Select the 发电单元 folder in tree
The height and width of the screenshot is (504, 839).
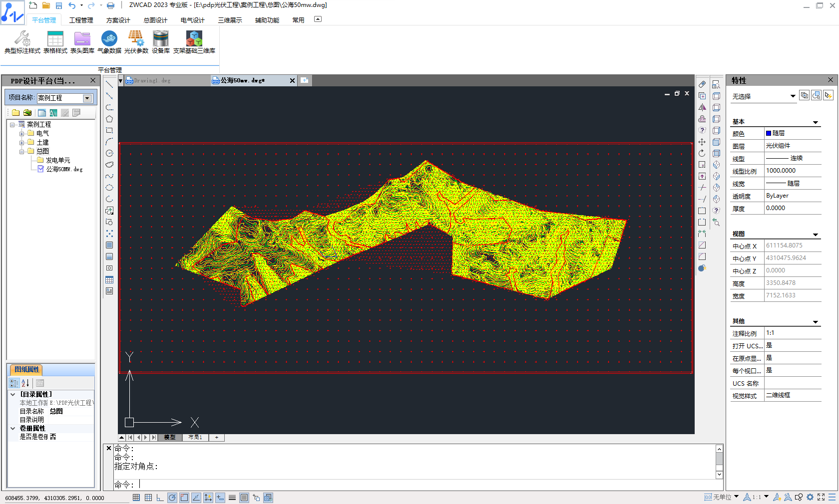point(58,160)
